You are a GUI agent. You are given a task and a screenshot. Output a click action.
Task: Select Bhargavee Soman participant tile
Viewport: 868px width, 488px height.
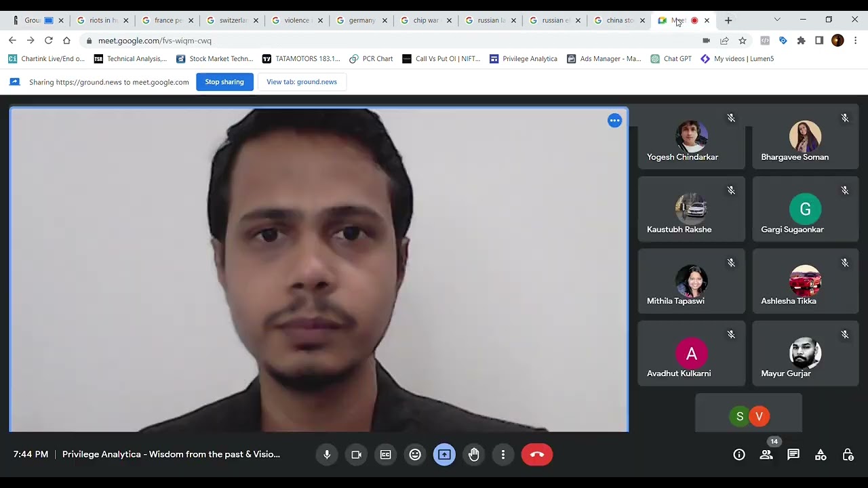(x=805, y=137)
